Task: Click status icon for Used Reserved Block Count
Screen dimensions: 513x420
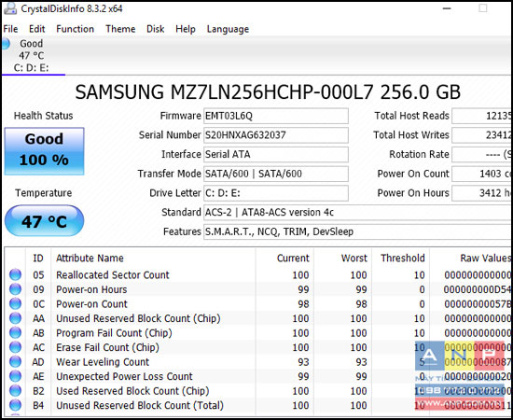Action: pos(15,390)
